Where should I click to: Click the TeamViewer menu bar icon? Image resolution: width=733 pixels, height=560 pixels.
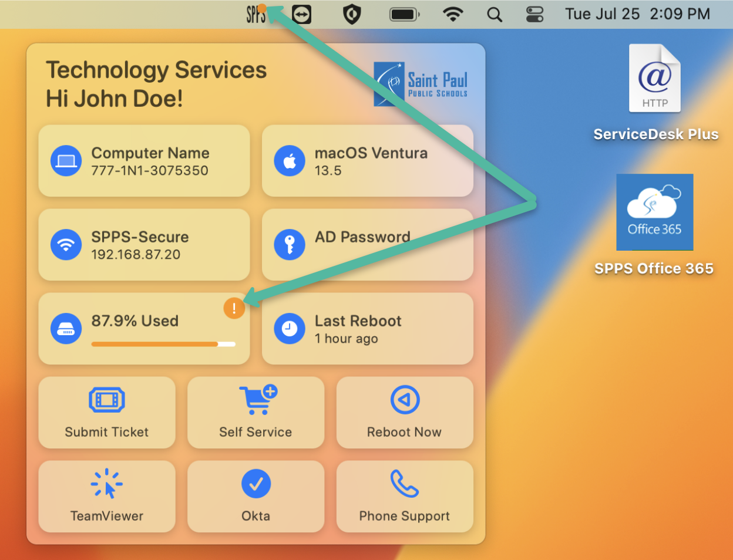(x=302, y=14)
